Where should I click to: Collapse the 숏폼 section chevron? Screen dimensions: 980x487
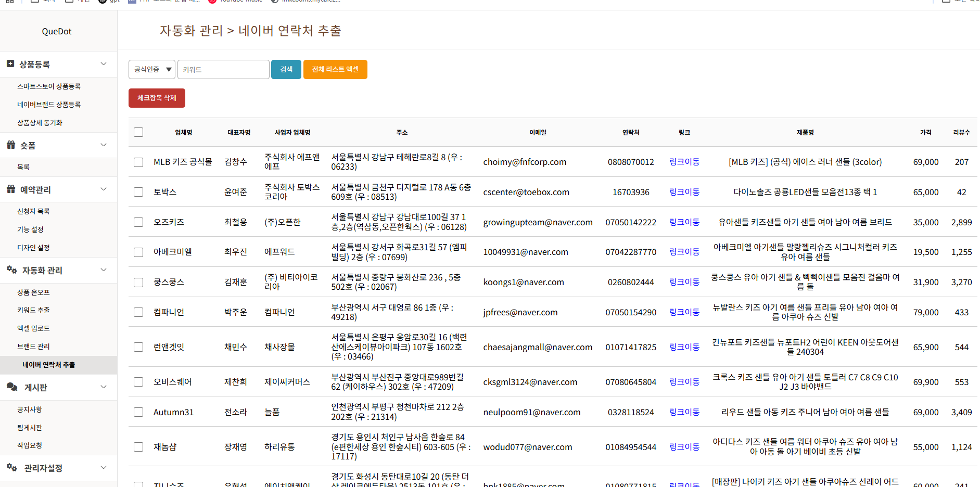(x=104, y=145)
